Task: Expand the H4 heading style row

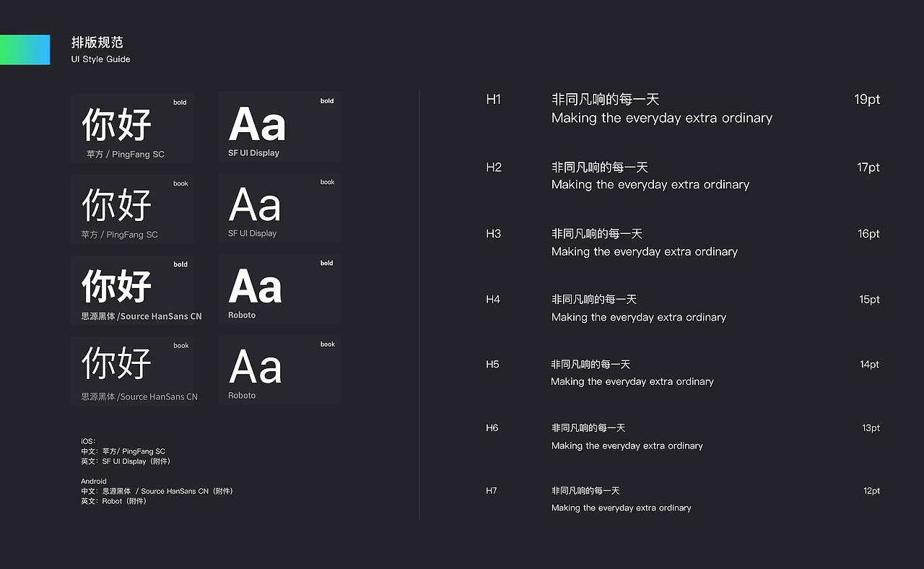Action: tap(493, 299)
